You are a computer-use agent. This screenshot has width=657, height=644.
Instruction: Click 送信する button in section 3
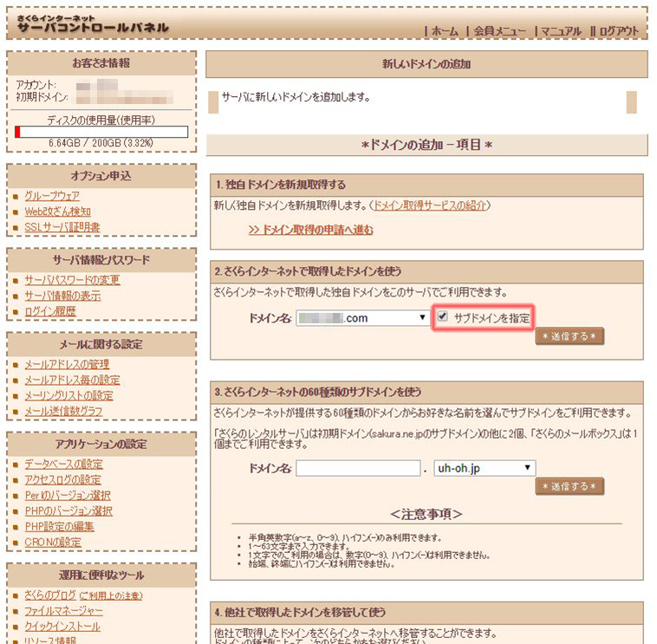point(569,486)
